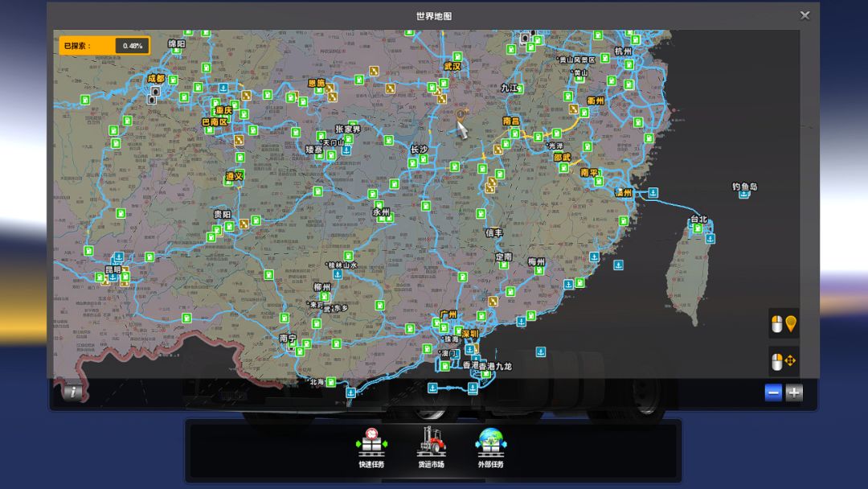
Task: Click the 杭州 city label
Action: pyautogui.click(x=623, y=51)
